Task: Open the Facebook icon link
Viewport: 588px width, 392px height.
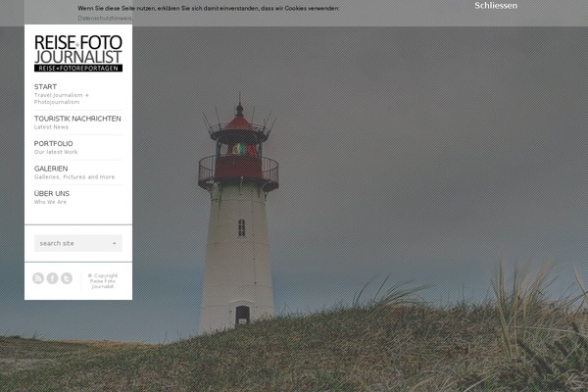Action: 53,278
